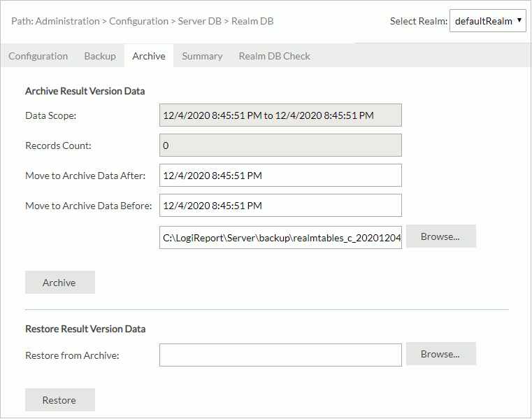
Task: Click the Data Scope field
Action: coord(280,115)
